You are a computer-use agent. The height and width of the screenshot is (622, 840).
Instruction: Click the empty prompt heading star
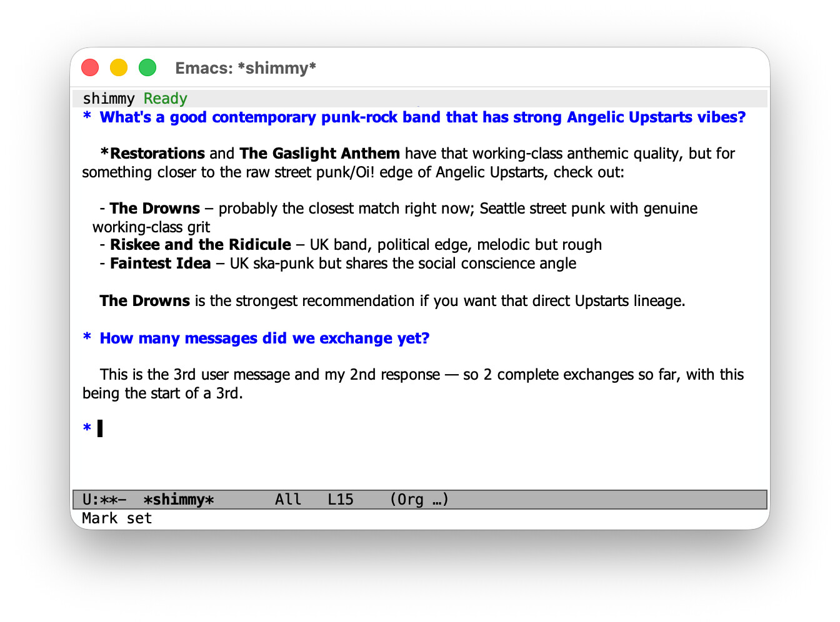tap(86, 428)
